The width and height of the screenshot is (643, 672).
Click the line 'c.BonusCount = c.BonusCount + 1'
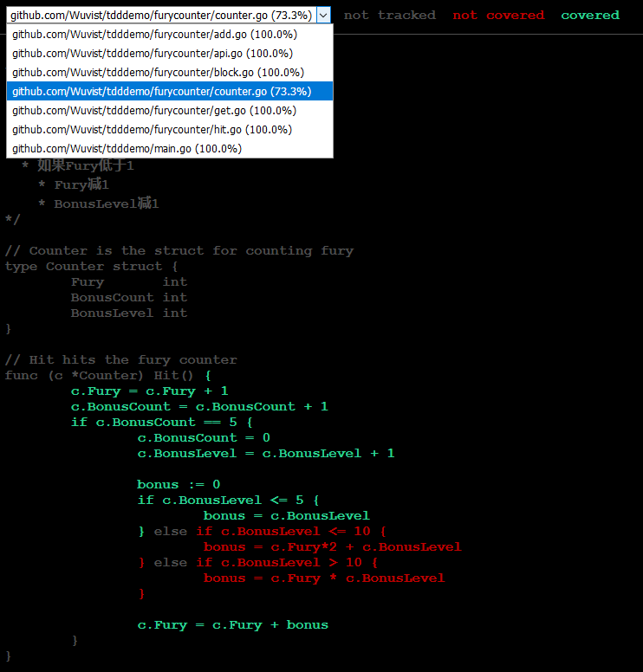(x=199, y=407)
